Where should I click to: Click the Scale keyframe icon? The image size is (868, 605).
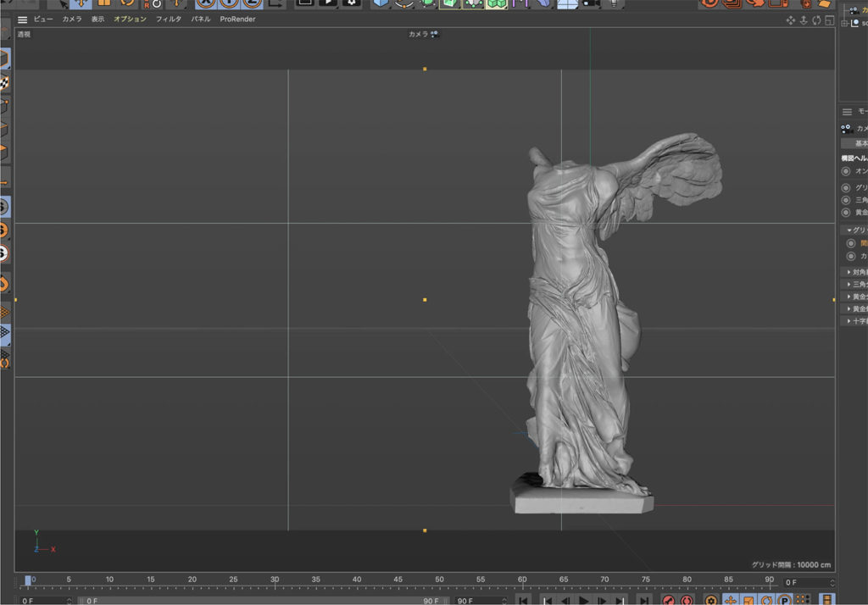(748, 600)
